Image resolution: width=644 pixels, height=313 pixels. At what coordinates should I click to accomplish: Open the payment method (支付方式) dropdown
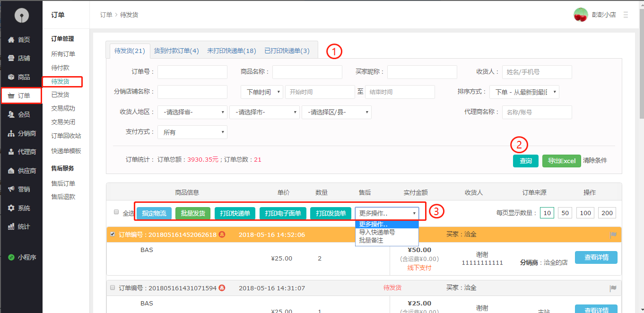[x=192, y=132]
